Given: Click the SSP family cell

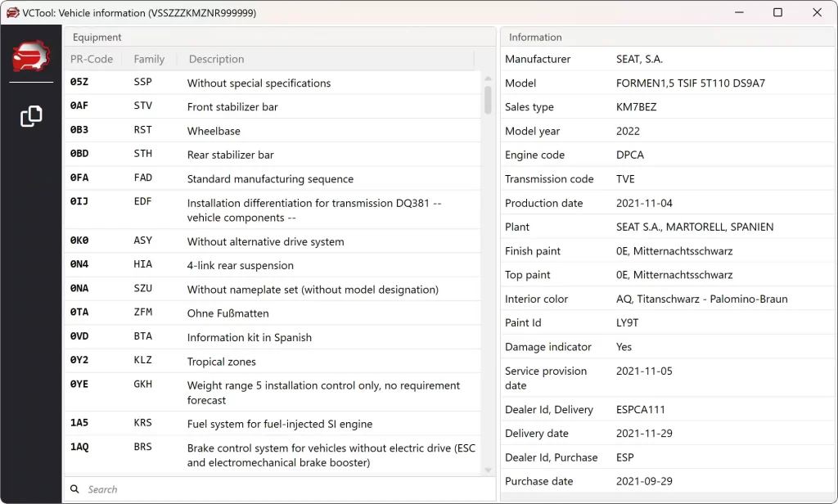Looking at the screenshot, I should point(142,82).
